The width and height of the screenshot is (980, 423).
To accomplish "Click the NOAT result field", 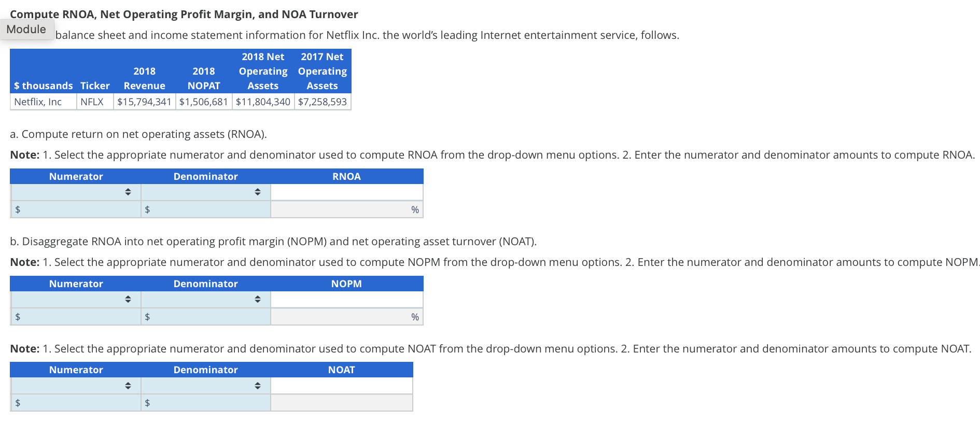I will click(341, 403).
